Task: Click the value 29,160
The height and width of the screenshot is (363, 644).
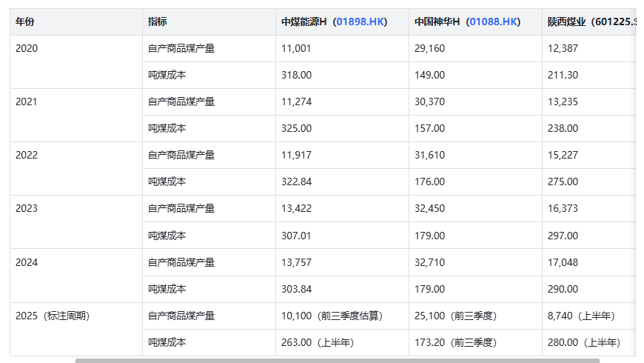Action: click(x=429, y=48)
